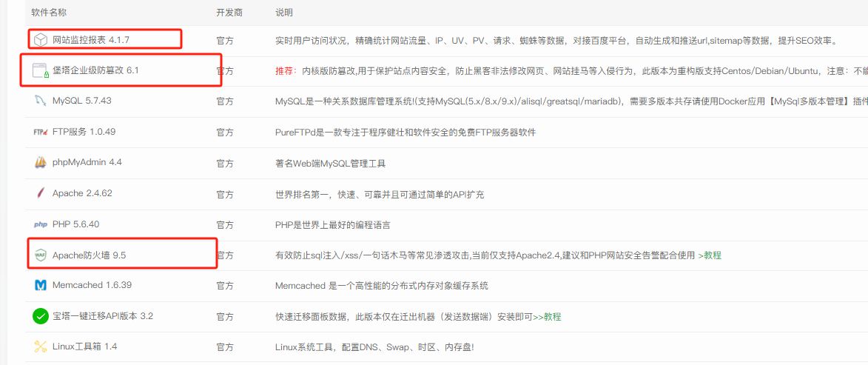Open the MySQL 5.7.43 entry
868x365 pixels.
point(82,101)
